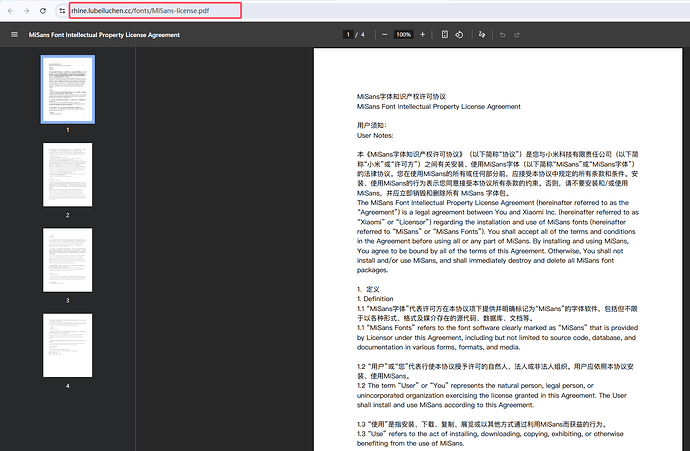Click the 100% zoom level field
The width and height of the screenshot is (690, 451).
coord(404,34)
